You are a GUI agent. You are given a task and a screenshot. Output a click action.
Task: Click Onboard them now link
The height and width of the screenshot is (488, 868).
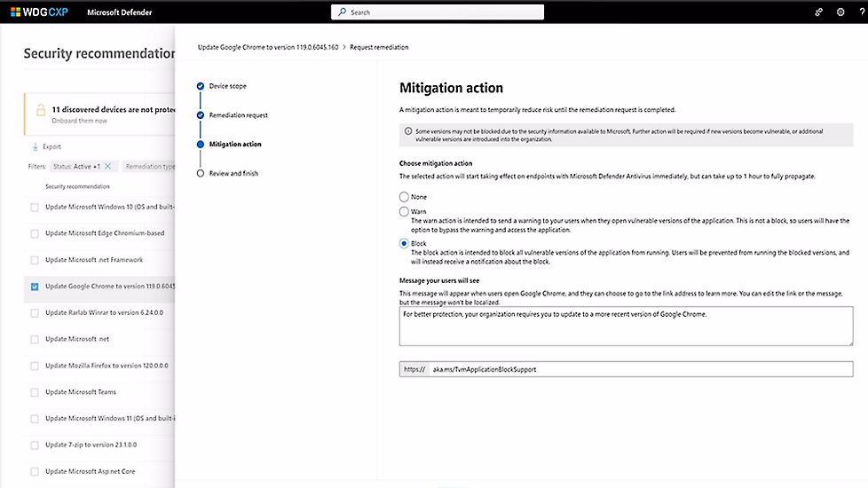[x=79, y=121]
